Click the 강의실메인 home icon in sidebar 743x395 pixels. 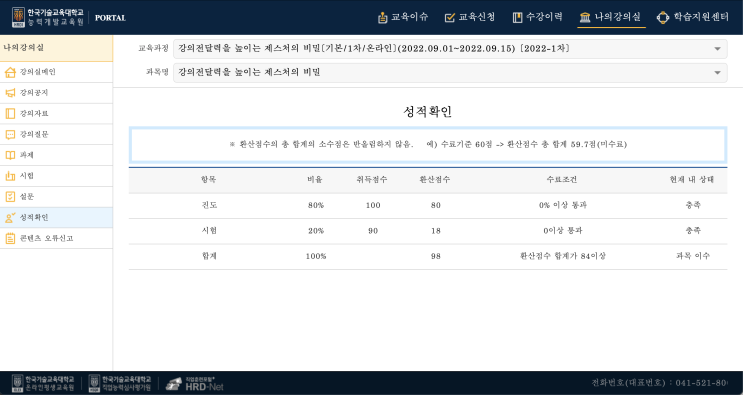point(10,72)
